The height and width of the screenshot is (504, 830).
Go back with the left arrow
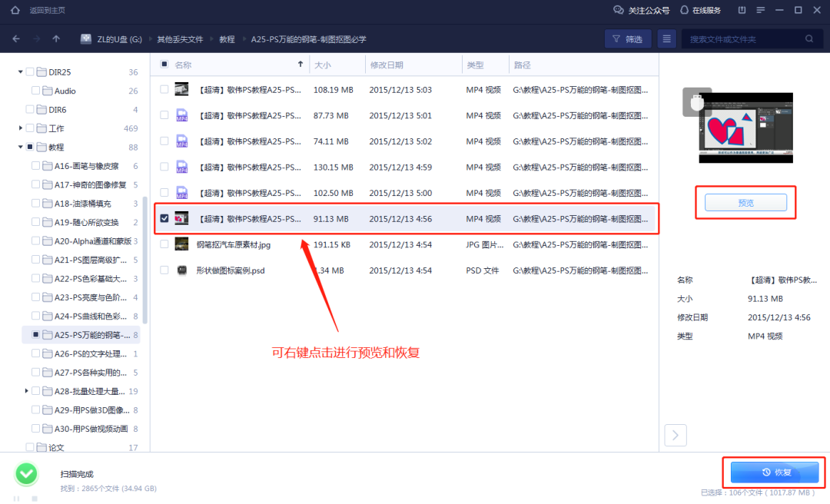[16, 38]
